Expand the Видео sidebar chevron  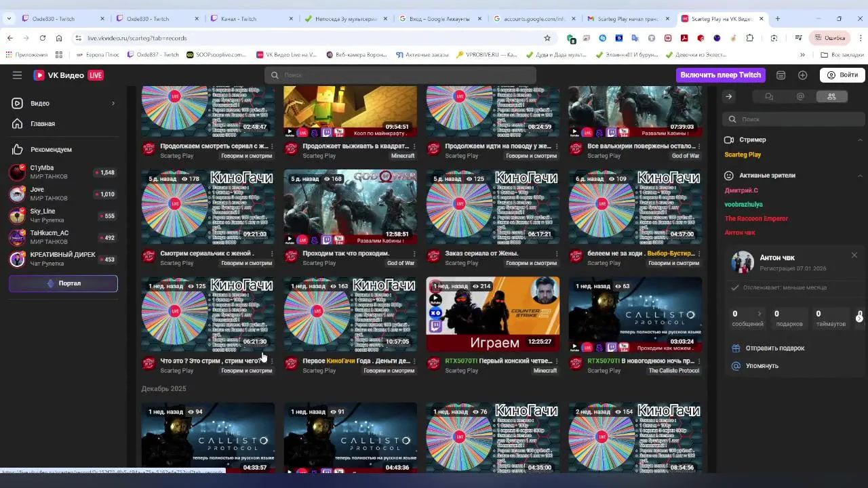[113, 103]
